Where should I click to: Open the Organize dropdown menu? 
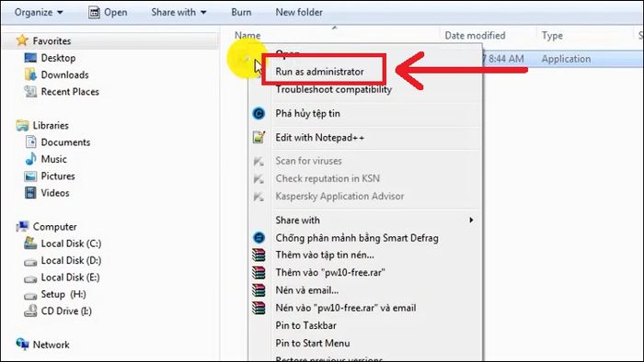click(x=39, y=12)
